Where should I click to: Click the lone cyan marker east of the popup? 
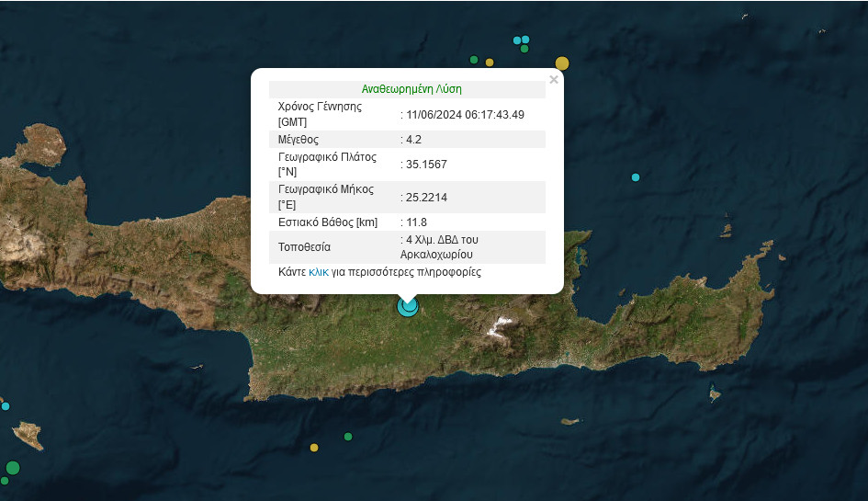point(636,177)
